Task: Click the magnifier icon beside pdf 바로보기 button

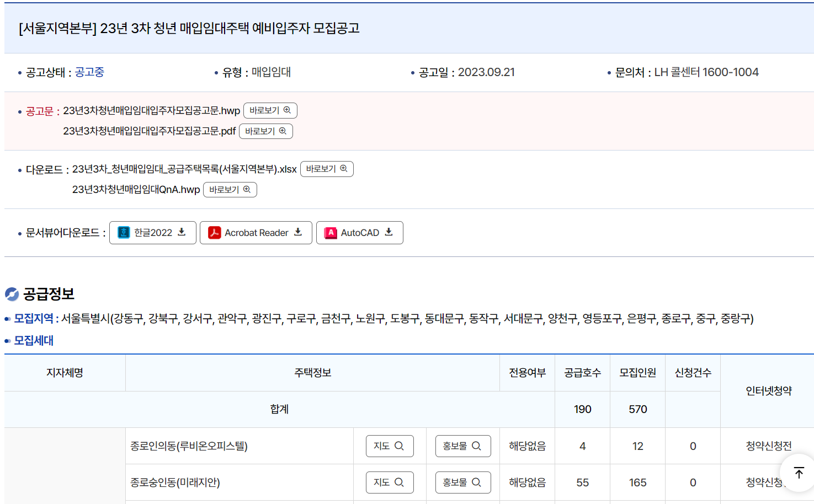Action: pyautogui.click(x=283, y=131)
